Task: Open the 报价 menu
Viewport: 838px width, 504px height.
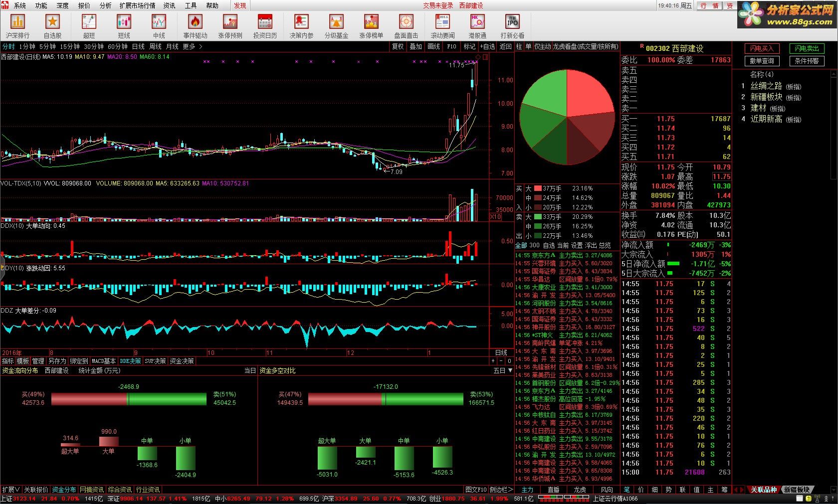Action: click(84, 5)
